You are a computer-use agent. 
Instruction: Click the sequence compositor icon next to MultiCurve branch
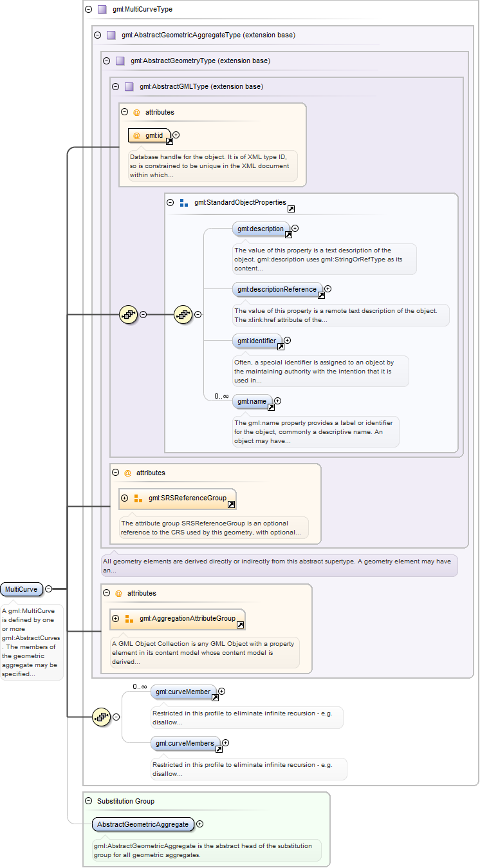pyautogui.click(x=129, y=314)
